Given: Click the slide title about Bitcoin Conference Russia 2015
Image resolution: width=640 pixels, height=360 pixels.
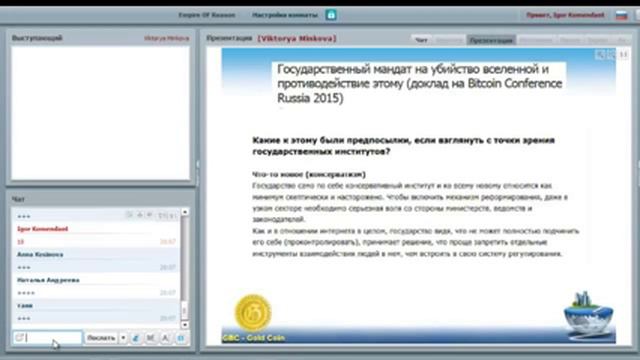Looking at the screenshot, I should pos(420,84).
